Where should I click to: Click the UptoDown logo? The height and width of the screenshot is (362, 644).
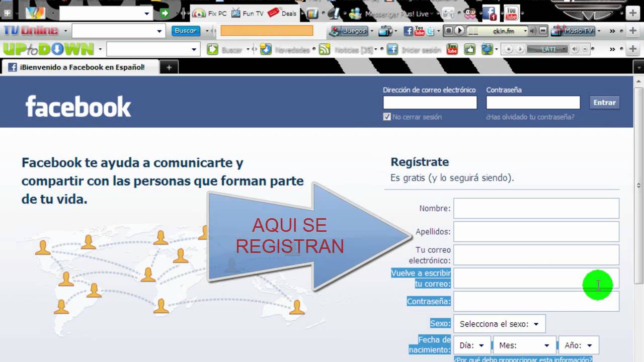[48, 49]
